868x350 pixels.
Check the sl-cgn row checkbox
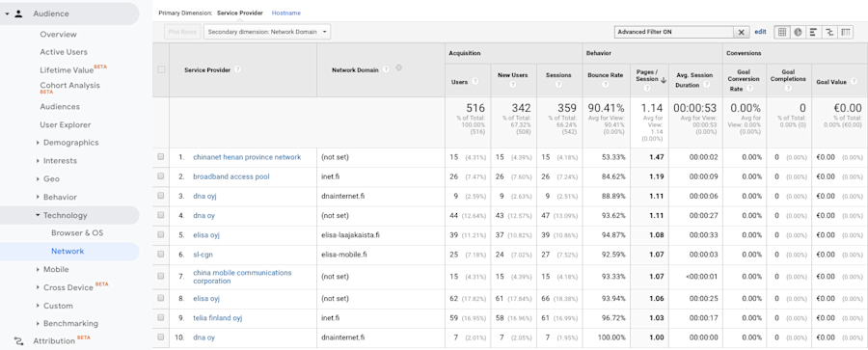[160, 255]
